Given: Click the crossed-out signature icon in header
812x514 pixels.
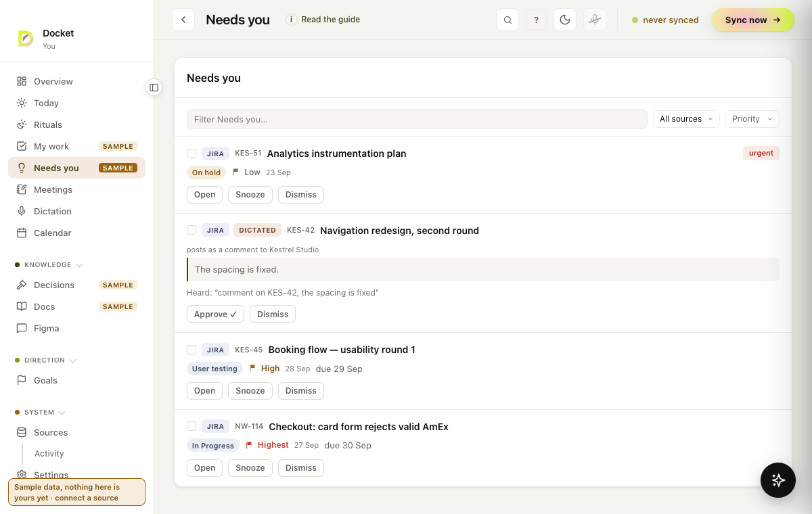Looking at the screenshot, I should coord(594,20).
